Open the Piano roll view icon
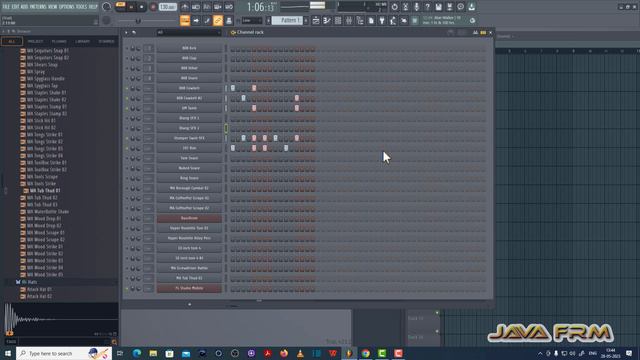Viewport: 640px width, 360px height. [x=327, y=21]
